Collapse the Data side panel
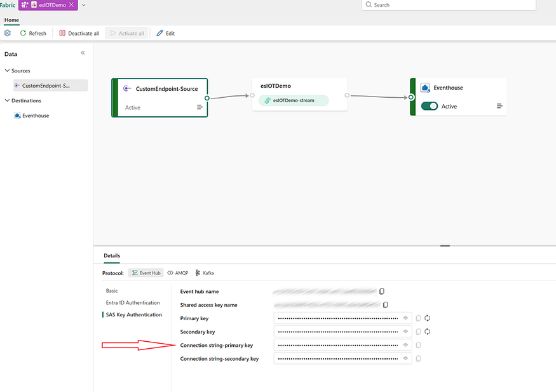 83,53
